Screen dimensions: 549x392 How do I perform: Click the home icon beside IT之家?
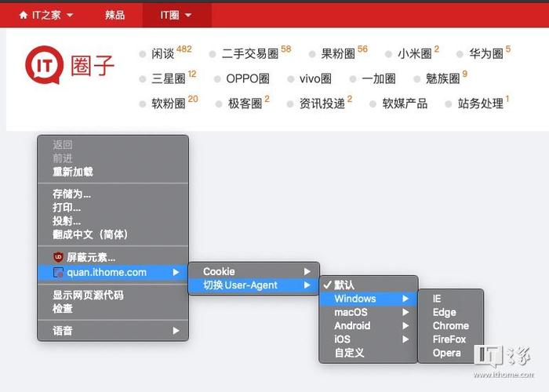click(x=24, y=15)
